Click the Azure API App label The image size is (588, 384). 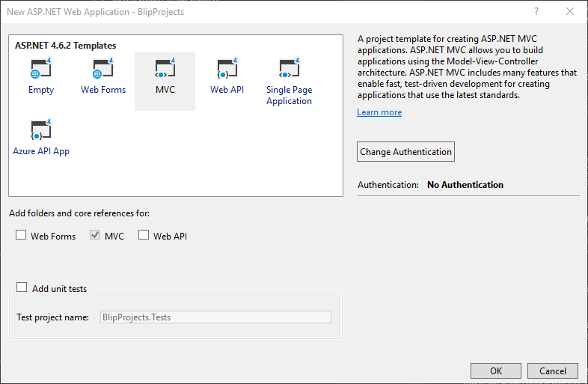(41, 151)
